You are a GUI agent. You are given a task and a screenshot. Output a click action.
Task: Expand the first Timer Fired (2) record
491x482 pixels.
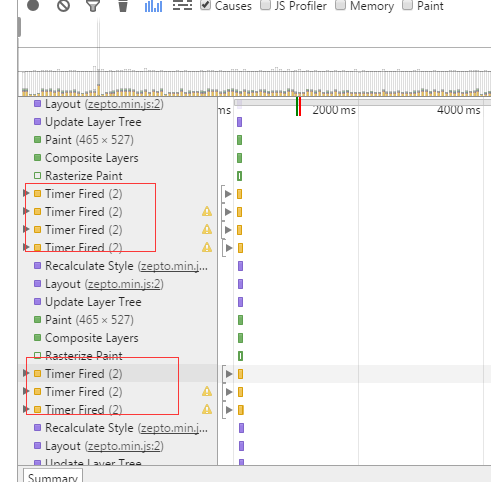point(26,193)
